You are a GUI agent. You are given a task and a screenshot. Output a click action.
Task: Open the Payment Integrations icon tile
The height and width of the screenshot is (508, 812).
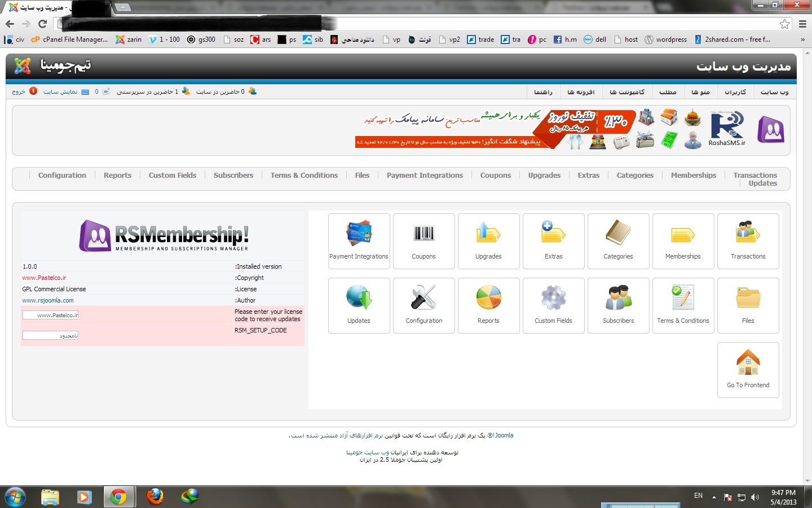coord(359,240)
